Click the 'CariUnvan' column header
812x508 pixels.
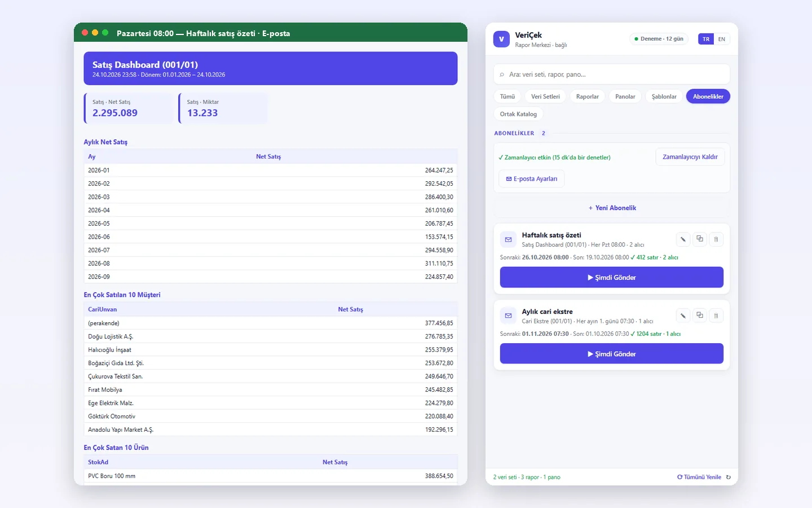pyautogui.click(x=103, y=309)
